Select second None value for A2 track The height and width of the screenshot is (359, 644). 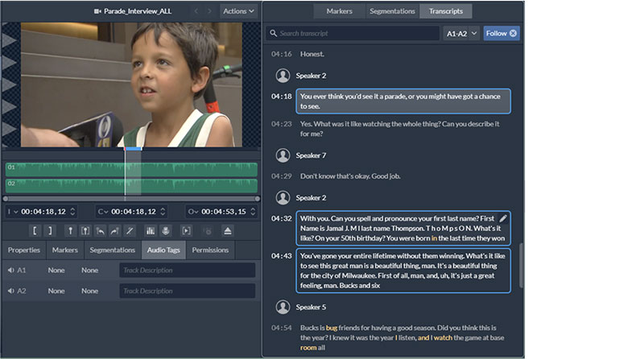pos(89,291)
